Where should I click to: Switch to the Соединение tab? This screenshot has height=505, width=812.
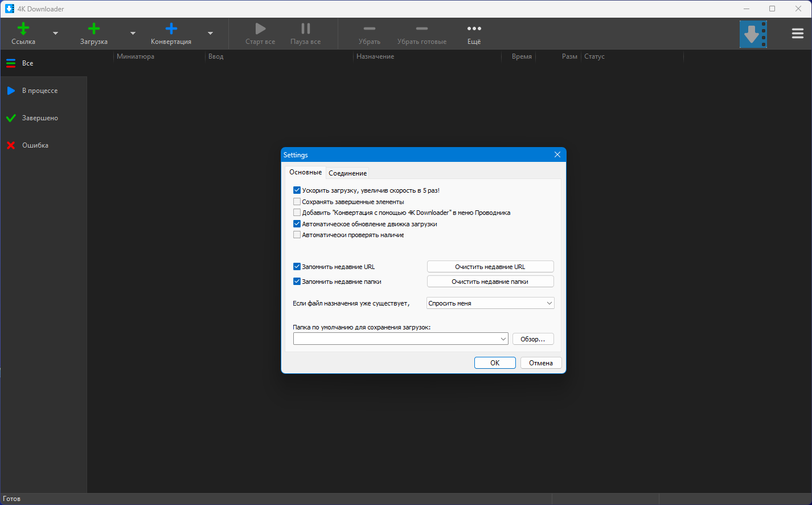tap(347, 173)
